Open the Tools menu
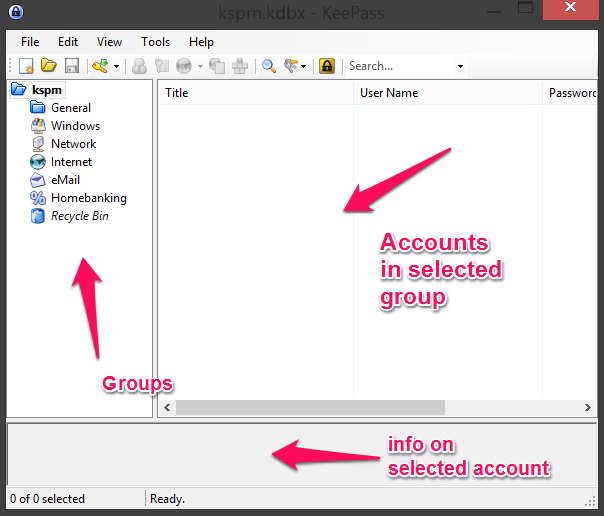Screen dimensions: 604x516 click(x=155, y=42)
